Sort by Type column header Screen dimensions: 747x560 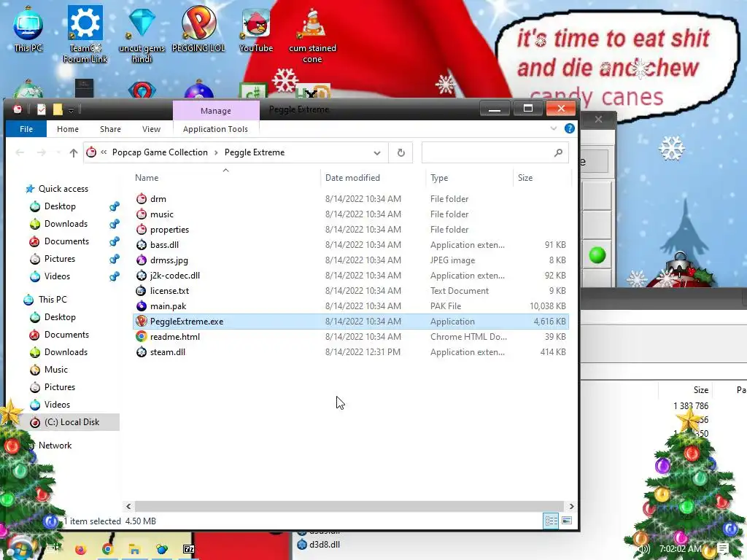(439, 178)
